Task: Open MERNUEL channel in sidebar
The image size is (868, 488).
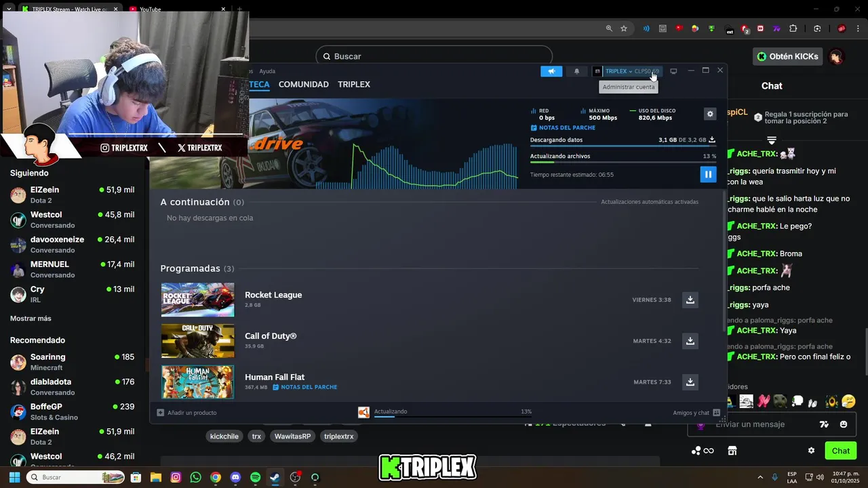Action: (x=73, y=269)
